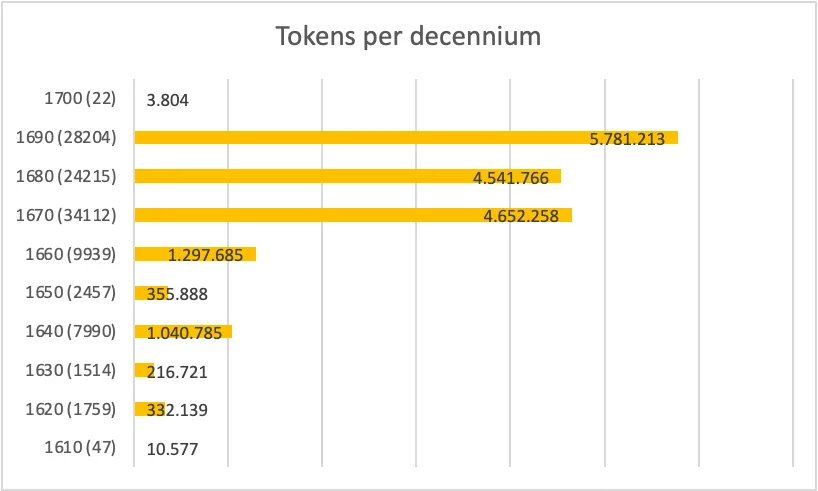This screenshot has height=491, width=818.
Task: Click the 3.804 data label
Action: coord(168,100)
